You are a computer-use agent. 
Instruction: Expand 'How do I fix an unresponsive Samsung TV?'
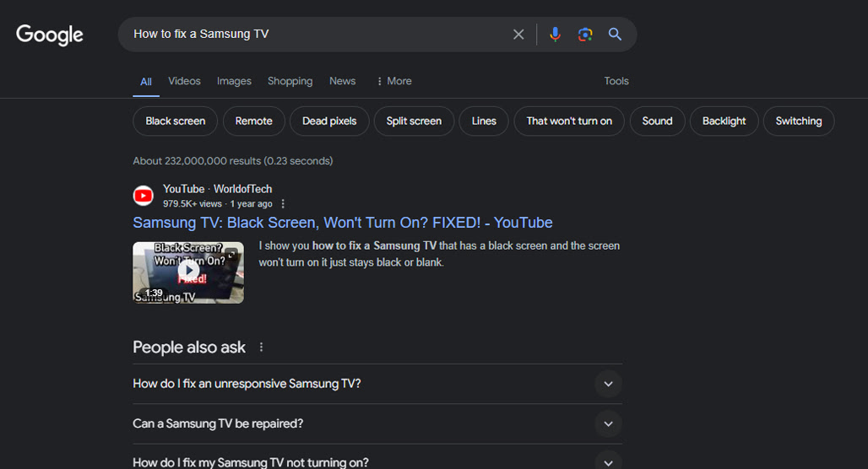coord(377,384)
